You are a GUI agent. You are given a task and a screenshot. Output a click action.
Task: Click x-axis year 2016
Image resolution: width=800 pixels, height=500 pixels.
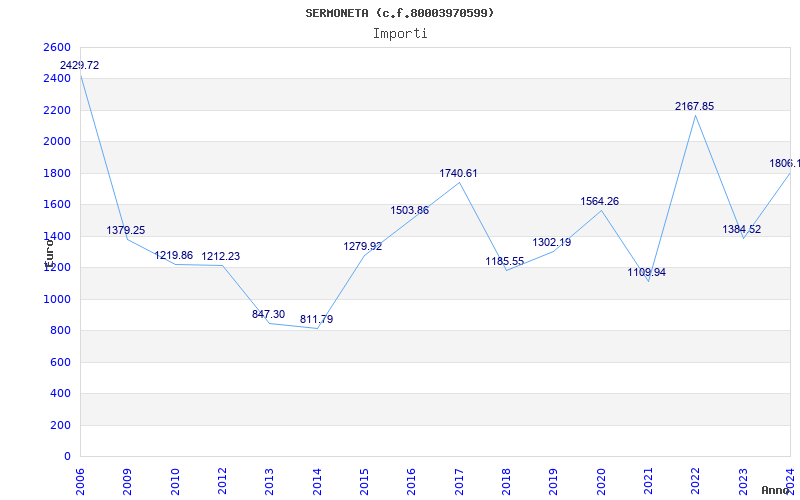[412, 482]
